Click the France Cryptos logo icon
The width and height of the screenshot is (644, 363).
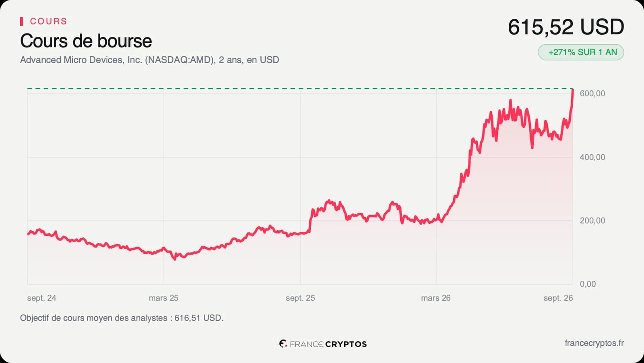pos(283,344)
